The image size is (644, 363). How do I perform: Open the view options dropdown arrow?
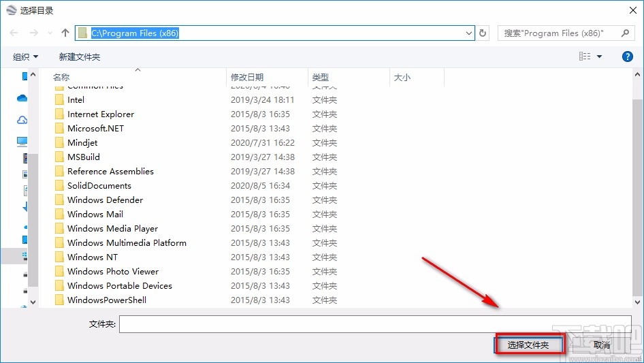coord(599,57)
